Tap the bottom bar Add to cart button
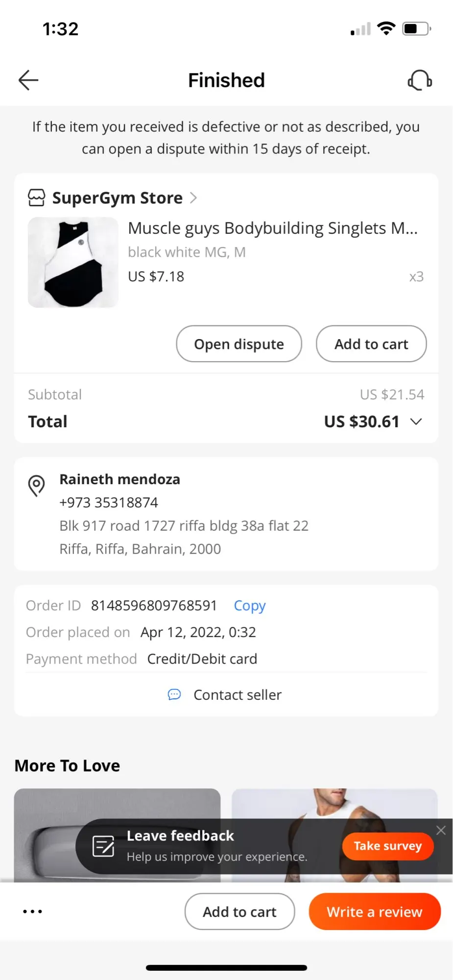 pos(239,911)
